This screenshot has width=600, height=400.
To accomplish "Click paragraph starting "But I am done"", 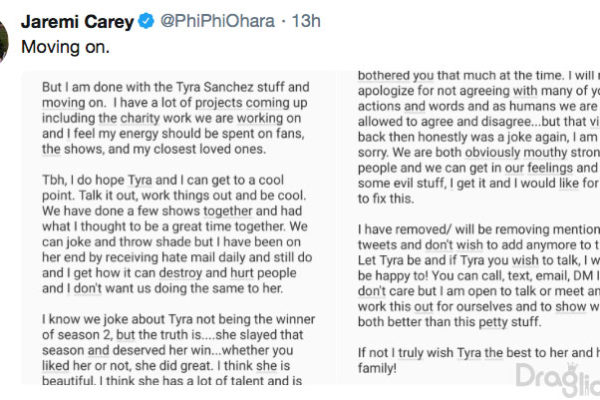I will [176, 118].
